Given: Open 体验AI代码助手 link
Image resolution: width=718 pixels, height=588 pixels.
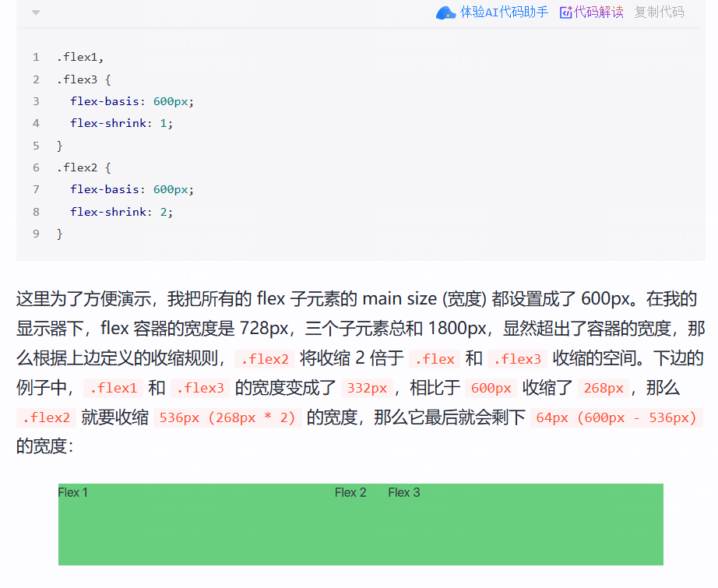Looking at the screenshot, I should tap(504, 12).
